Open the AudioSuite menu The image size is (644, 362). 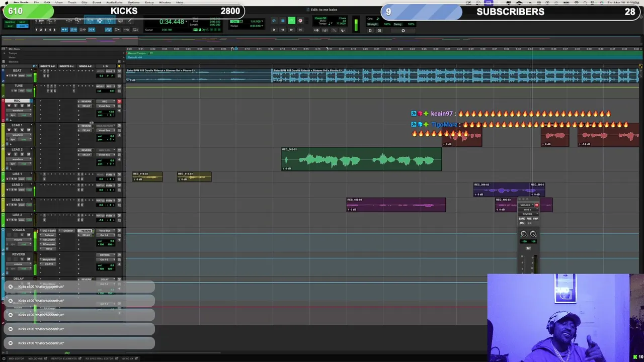point(114,3)
